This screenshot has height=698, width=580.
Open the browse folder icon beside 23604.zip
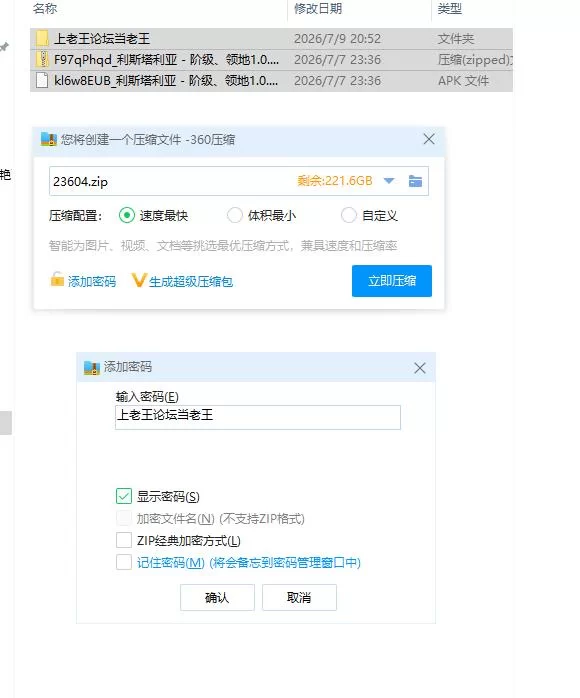click(415, 181)
